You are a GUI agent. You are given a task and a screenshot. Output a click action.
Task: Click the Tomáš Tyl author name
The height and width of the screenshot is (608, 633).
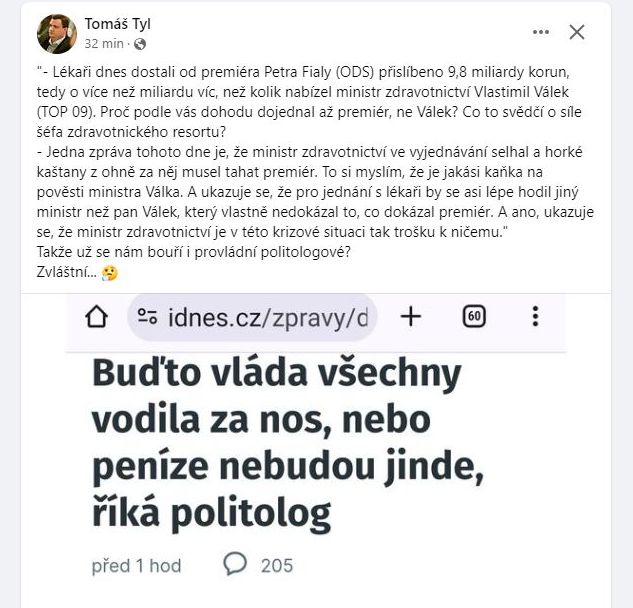pyautogui.click(x=118, y=24)
